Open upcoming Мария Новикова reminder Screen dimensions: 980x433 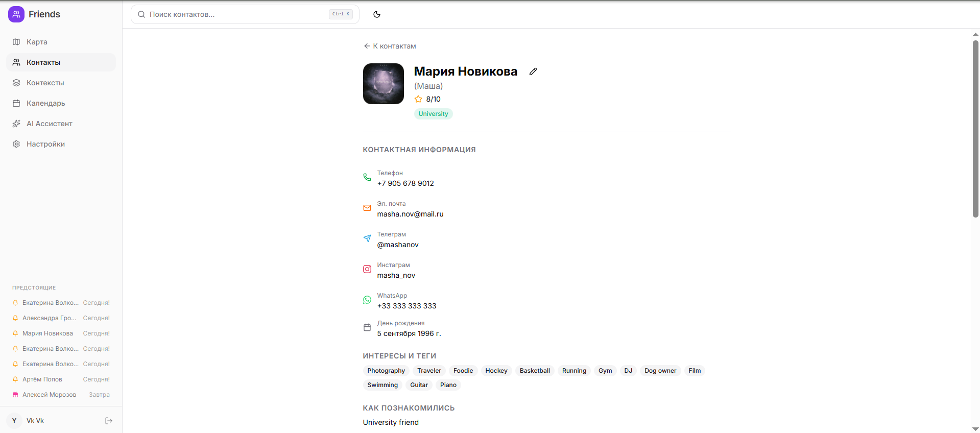click(x=61, y=333)
